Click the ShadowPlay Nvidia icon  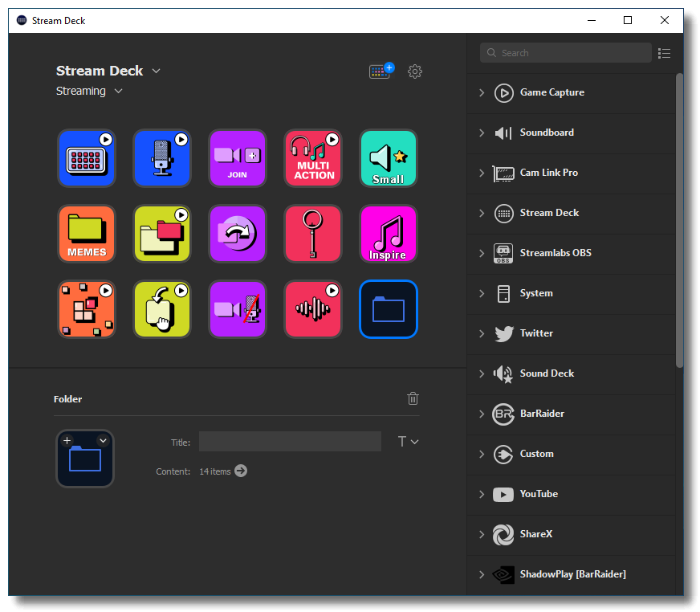[x=503, y=575]
